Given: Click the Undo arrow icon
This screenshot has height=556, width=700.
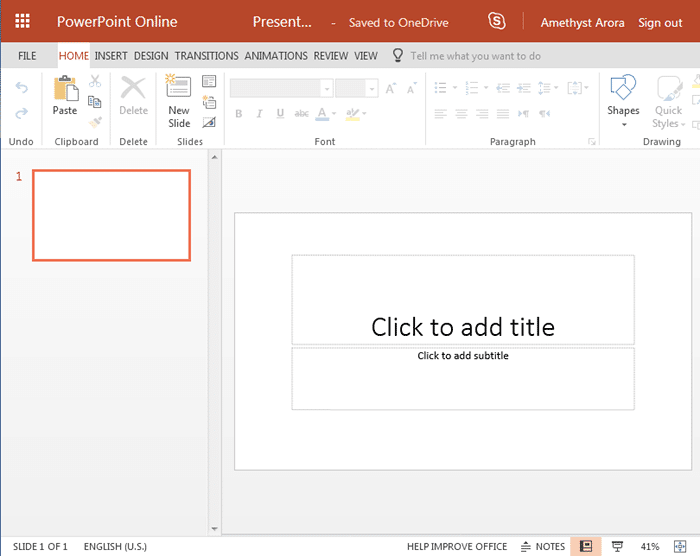Looking at the screenshot, I should coord(21,87).
